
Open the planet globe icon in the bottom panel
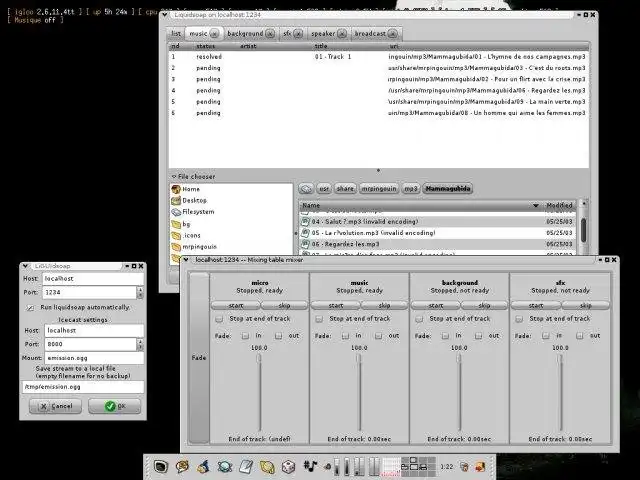[x=225, y=466]
